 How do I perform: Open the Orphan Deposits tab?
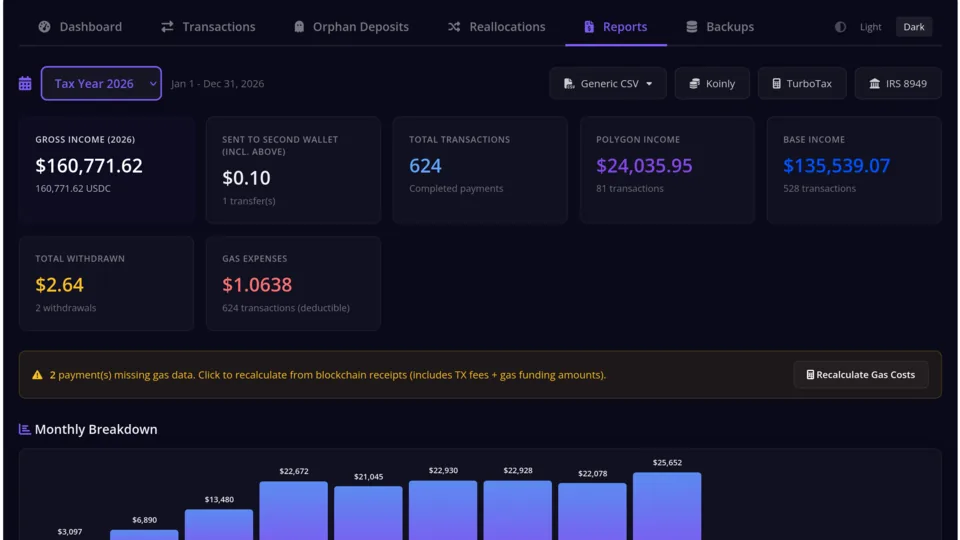click(x=351, y=27)
